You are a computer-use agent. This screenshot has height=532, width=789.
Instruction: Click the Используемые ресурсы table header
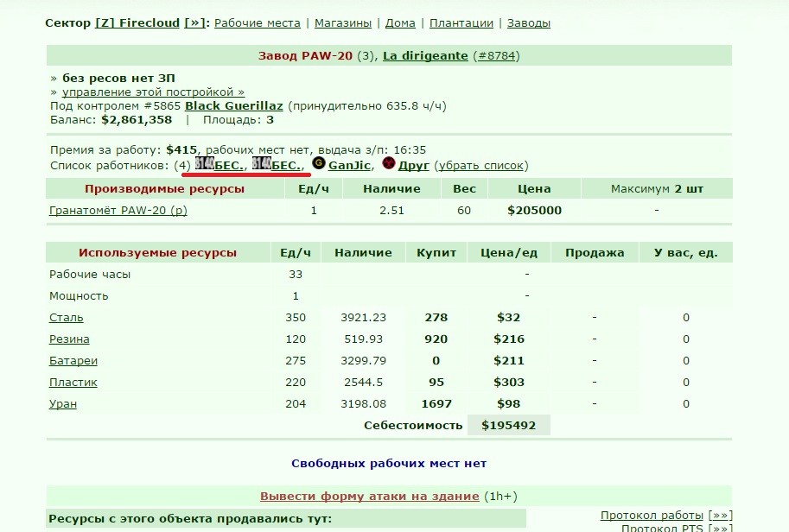coord(157,253)
